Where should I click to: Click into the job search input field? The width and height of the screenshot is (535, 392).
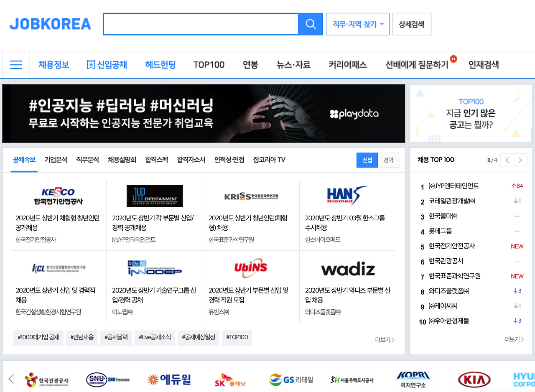click(201, 24)
